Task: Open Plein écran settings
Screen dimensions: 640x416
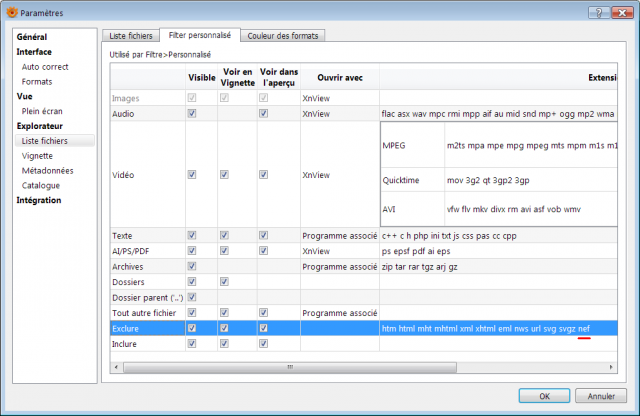Action: point(42,111)
